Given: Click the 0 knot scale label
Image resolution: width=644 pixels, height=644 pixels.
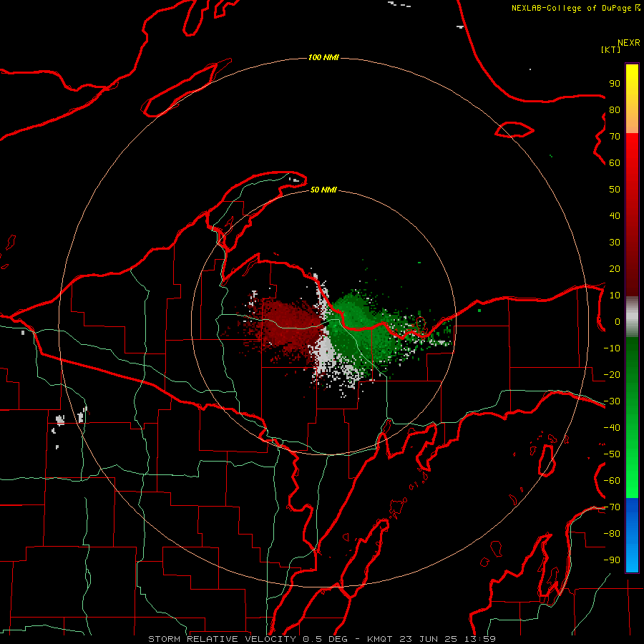Looking at the screenshot, I should [x=618, y=321].
